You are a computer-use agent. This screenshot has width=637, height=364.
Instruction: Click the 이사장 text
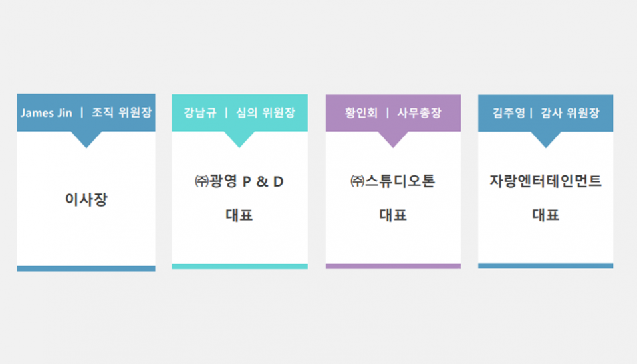[x=86, y=199]
